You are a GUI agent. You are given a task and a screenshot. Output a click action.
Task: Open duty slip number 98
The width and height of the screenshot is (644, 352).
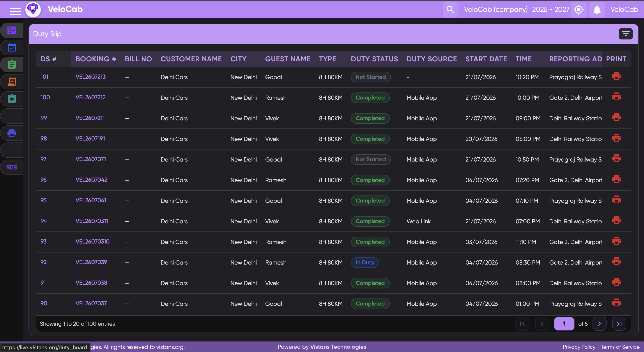(x=44, y=139)
